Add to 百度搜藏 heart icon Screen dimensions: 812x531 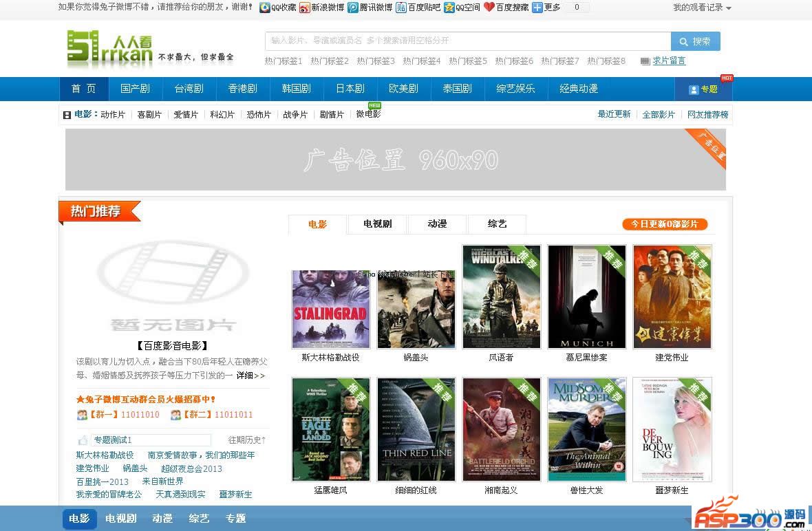click(489, 8)
